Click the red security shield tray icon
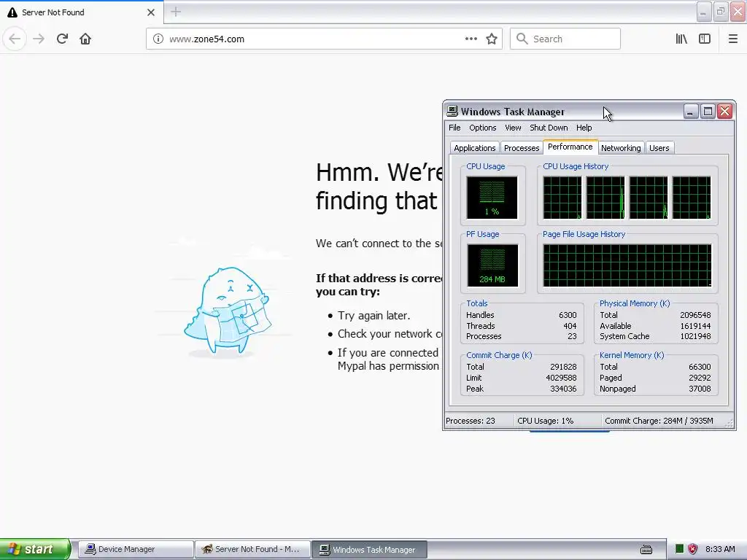 [693, 549]
